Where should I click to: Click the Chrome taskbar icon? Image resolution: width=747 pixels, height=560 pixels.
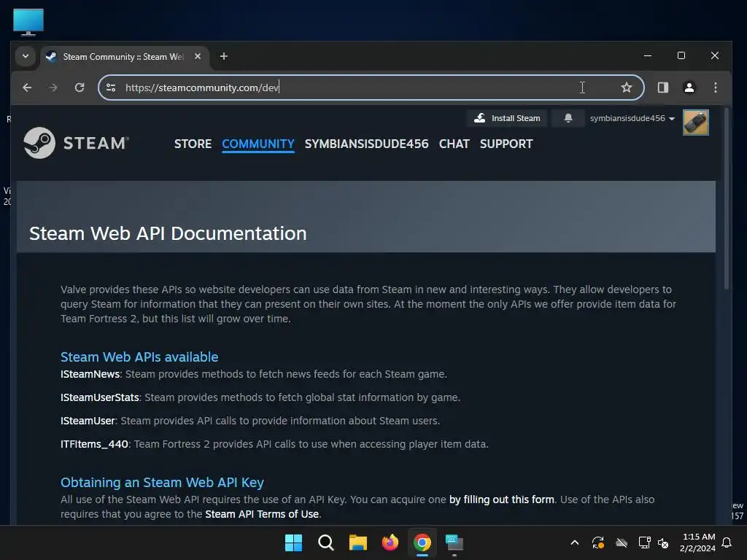(422, 542)
